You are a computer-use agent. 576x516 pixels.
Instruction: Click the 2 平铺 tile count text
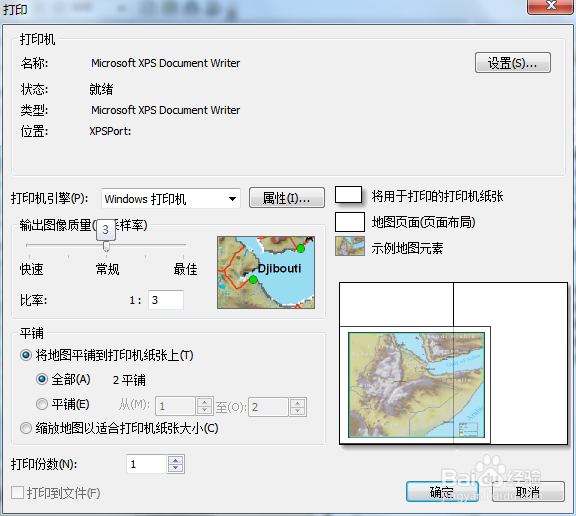click(129, 380)
